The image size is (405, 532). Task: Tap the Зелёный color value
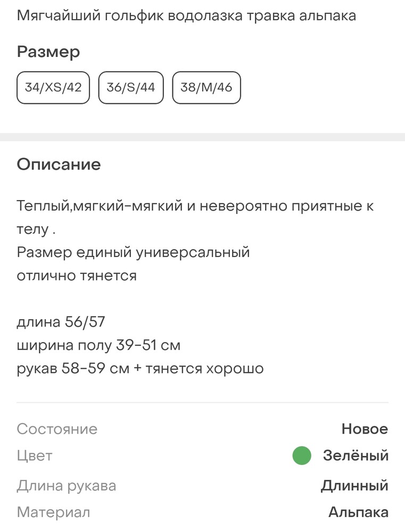coord(356,456)
